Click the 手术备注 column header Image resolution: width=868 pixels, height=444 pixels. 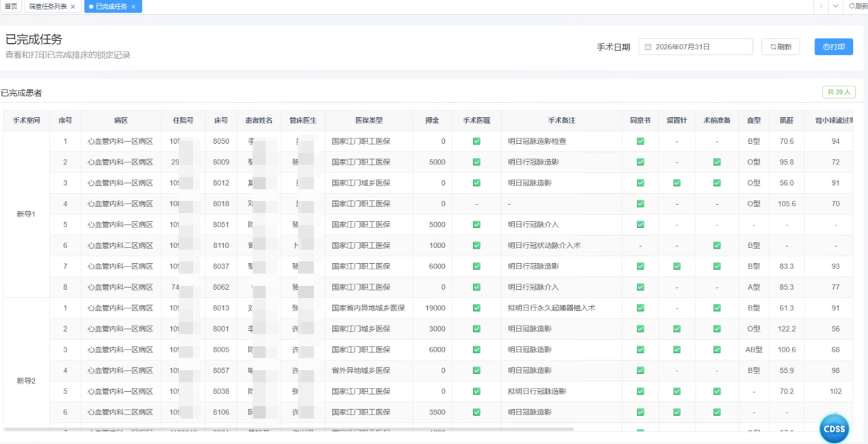(561, 120)
